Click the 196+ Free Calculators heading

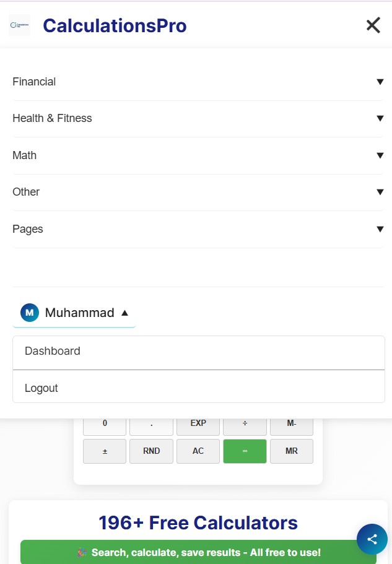coord(198,523)
